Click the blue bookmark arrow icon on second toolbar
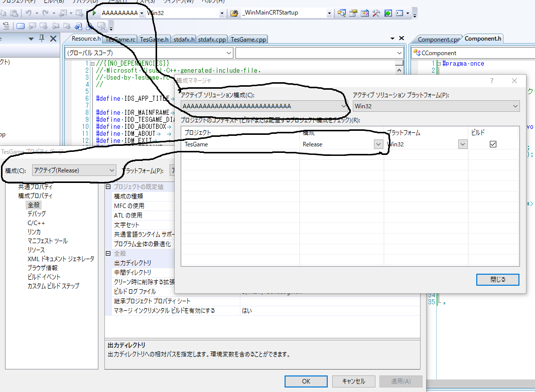 pyautogui.click(x=78, y=26)
